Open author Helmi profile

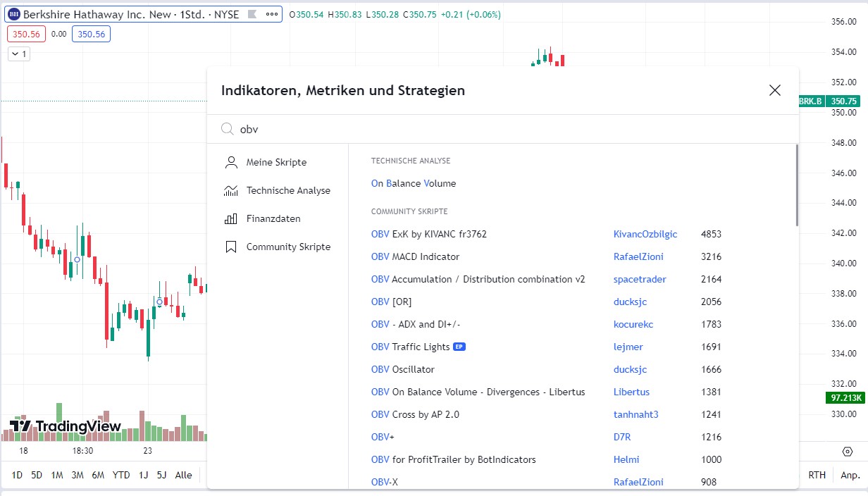tap(626, 459)
